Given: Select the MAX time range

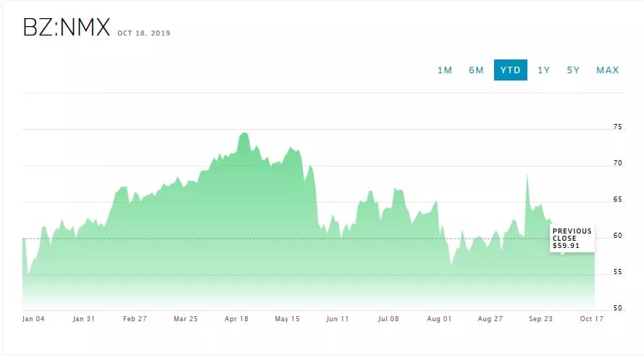Looking at the screenshot, I should pos(608,70).
